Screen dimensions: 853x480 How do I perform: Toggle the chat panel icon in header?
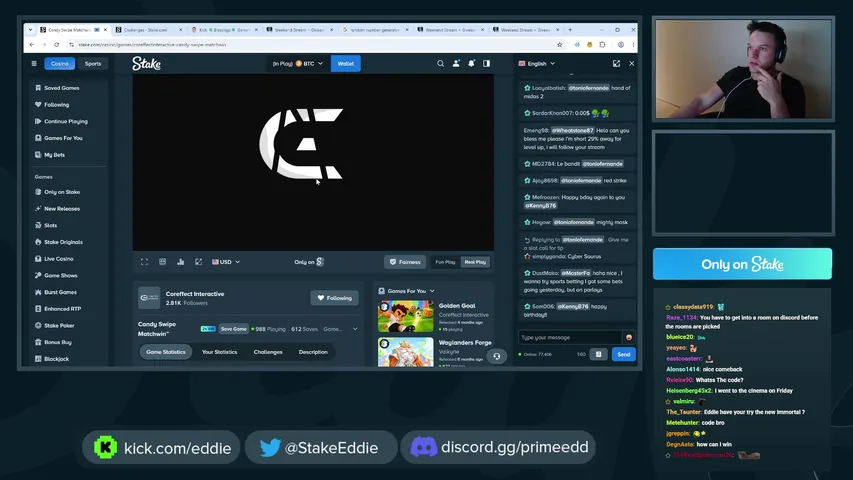coord(486,64)
